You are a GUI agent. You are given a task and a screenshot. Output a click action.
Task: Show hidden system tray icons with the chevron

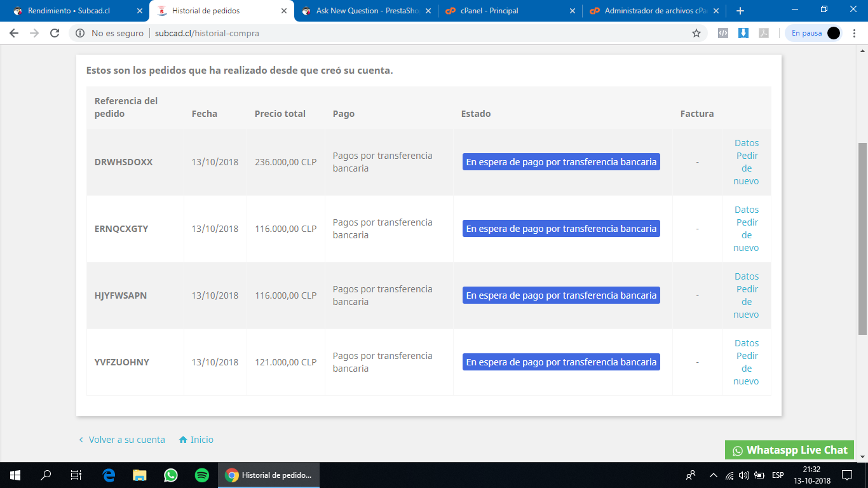point(713,475)
